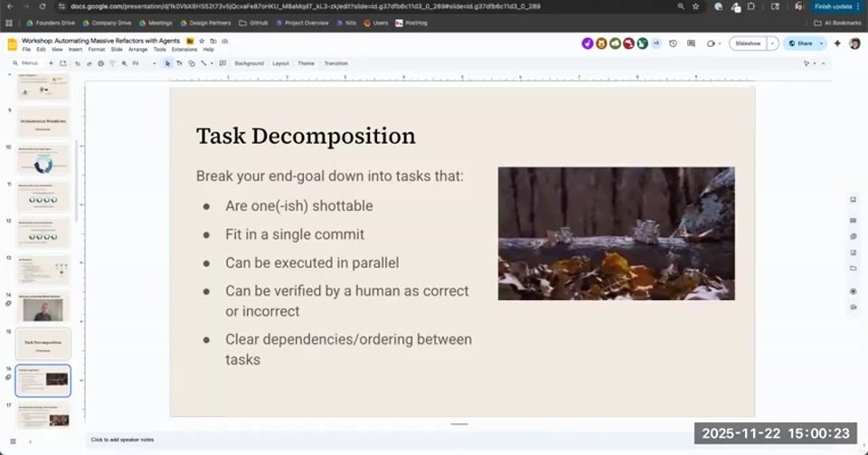Choose the Select cursor tool

(x=168, y=63)
